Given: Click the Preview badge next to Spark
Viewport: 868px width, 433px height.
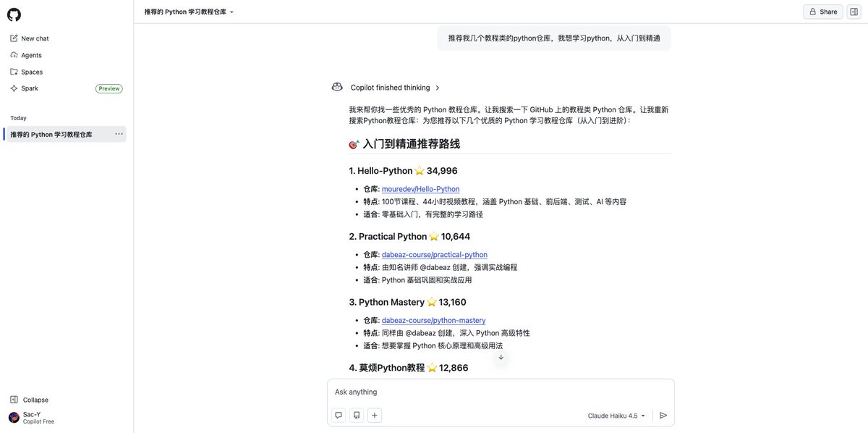Looking at the screenshot, I should [x=109, y=88].
